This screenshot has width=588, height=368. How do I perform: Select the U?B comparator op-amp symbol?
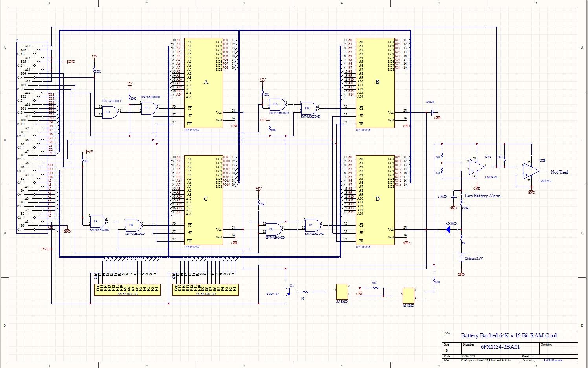tap(531, 171)
